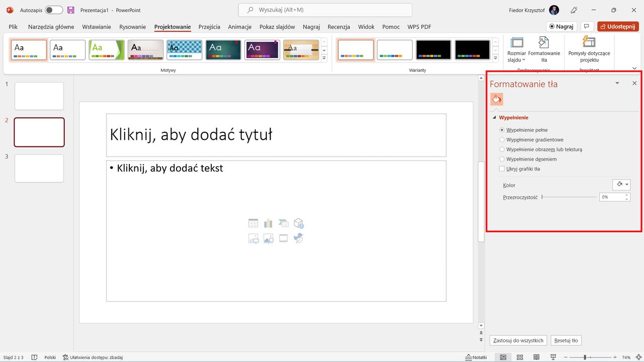Open the Kolor dropdown
The height and width of the screenshot is (362, 644).
click(x=621, y=185)
